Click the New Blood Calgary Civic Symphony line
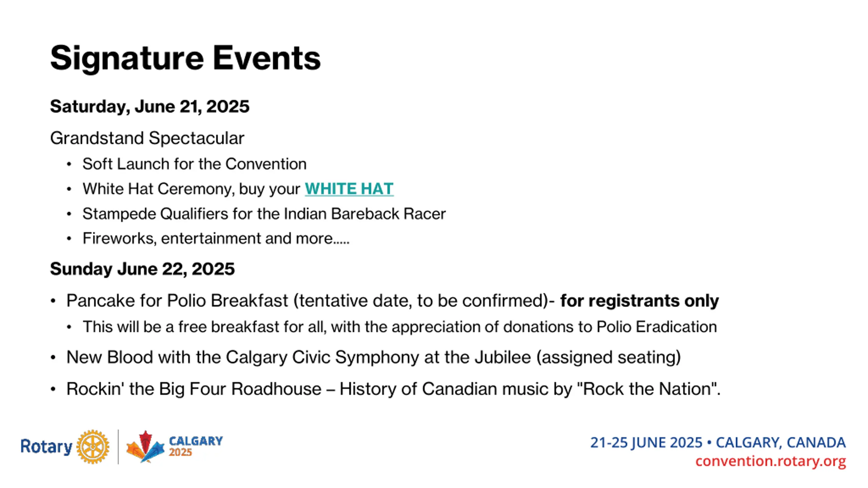 (373, 357)
